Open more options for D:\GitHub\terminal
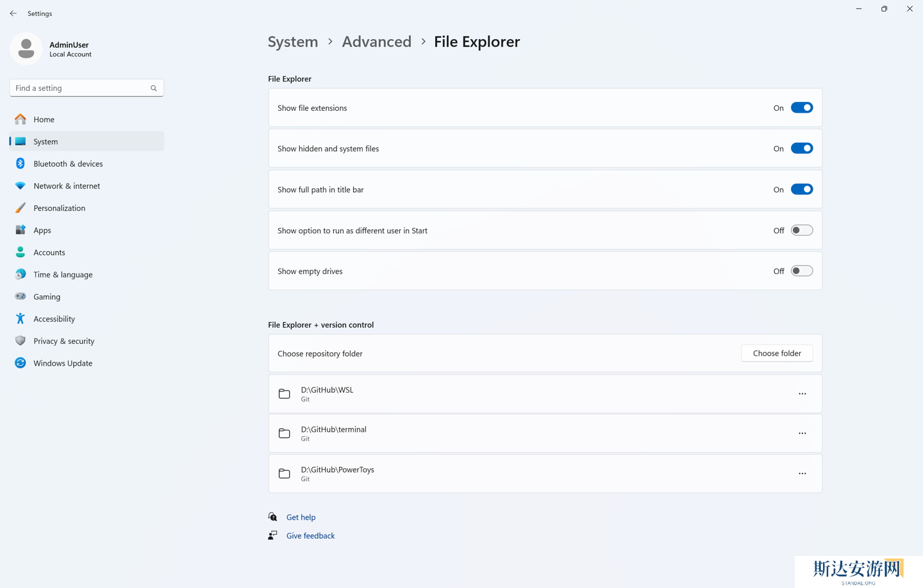 pyautogui.click(x=802, y=434)
